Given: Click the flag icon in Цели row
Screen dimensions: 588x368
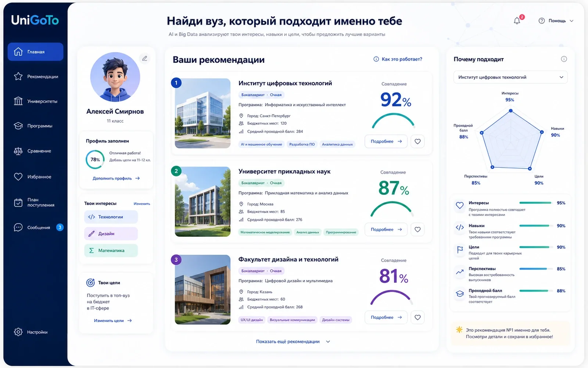Looking at the screenshot, I should click(x=460, y=250).
